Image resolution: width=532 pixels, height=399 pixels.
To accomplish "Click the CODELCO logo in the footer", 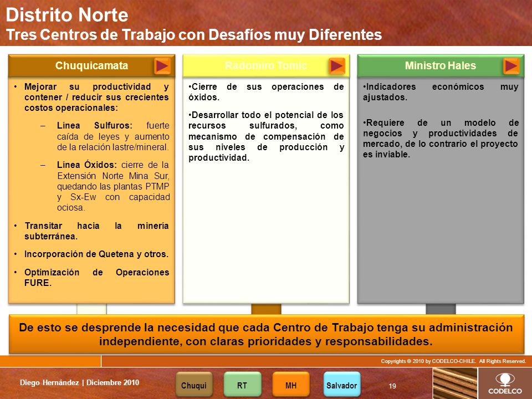I will tap(505, 383).
